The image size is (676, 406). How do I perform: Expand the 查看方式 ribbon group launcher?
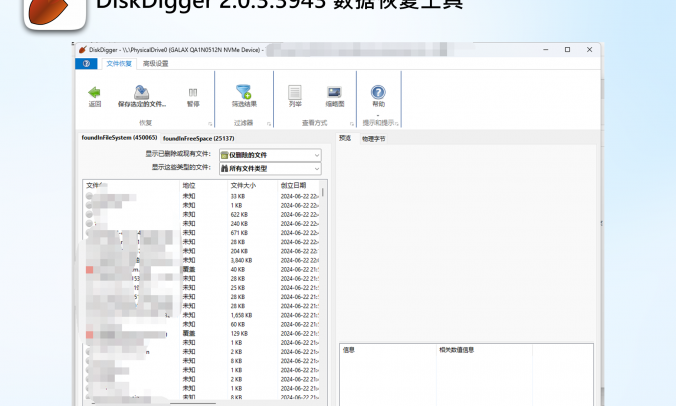pyautogui.click(x=352, y=124)
